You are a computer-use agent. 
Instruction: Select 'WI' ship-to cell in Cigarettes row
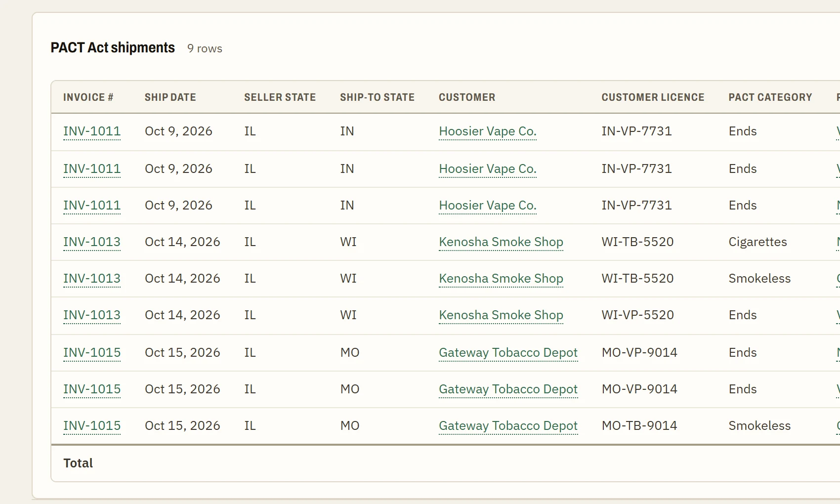tap(348, 242)
